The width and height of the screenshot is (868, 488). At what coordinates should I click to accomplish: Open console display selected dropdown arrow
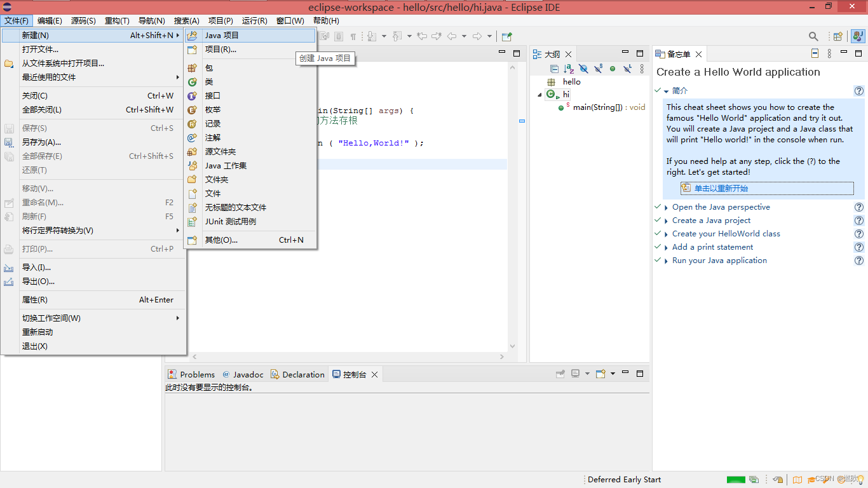(587, 374)
